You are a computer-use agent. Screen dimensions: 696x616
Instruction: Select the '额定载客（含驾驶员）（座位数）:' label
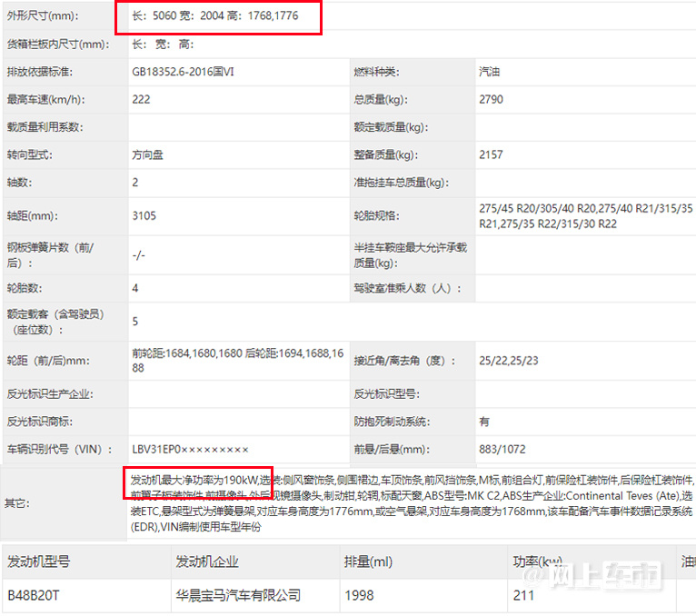coord(55,323)
